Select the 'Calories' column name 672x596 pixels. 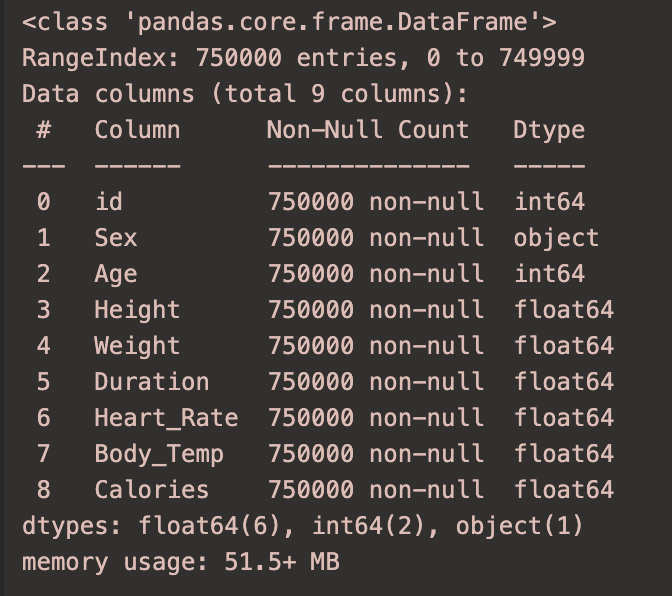(x=152, y=489)
